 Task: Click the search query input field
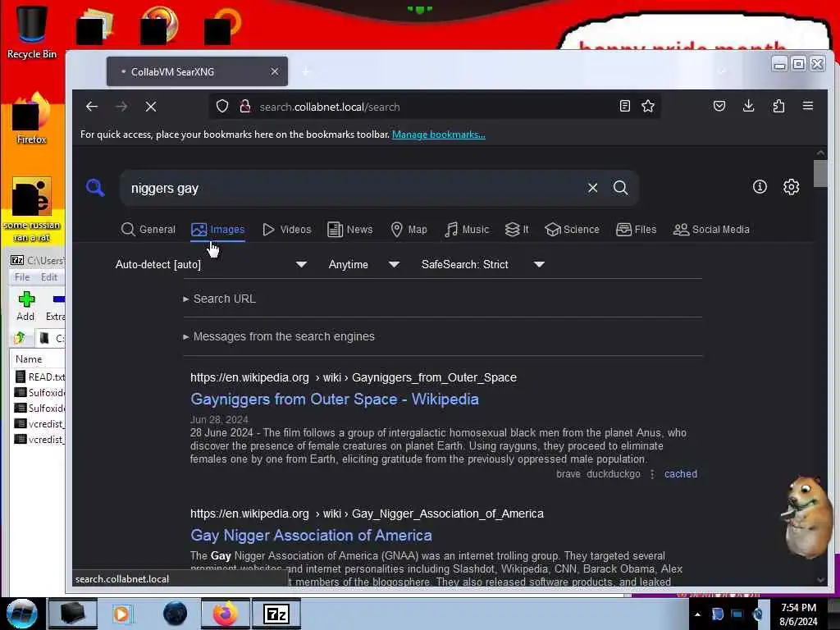354,188
